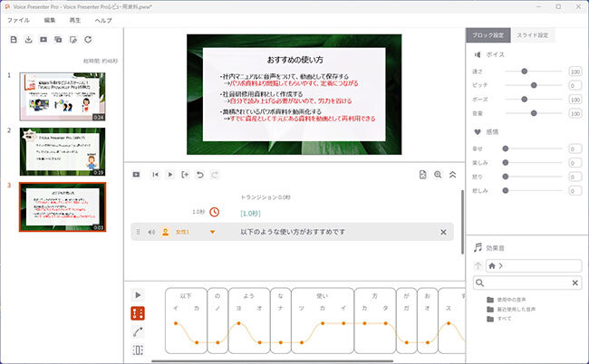Screen dimensions: 589x364
Task: Remove the text line with X button
Action: tap(443, 233)
